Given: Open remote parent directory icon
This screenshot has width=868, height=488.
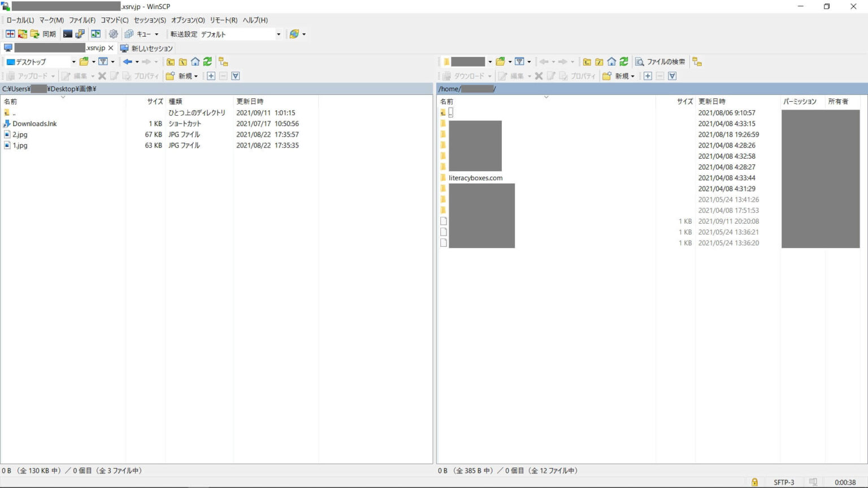Looking at the screenshot, I should point(587,62).
